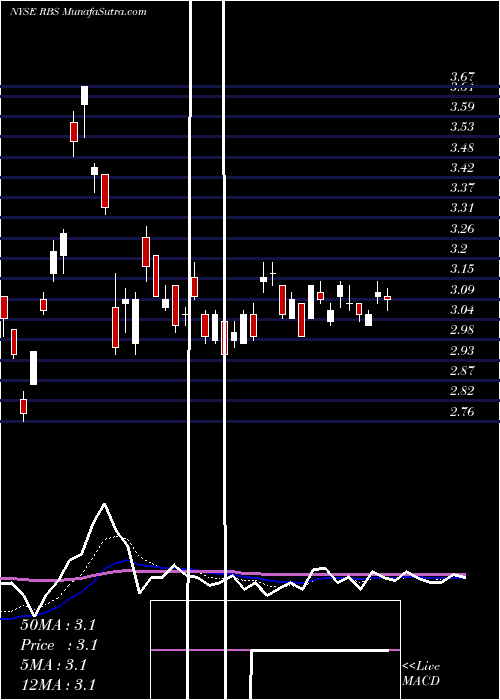Click the 5MA : 3.1 legend text
Viewport: 500px width, 700px height.
(53, 665)
